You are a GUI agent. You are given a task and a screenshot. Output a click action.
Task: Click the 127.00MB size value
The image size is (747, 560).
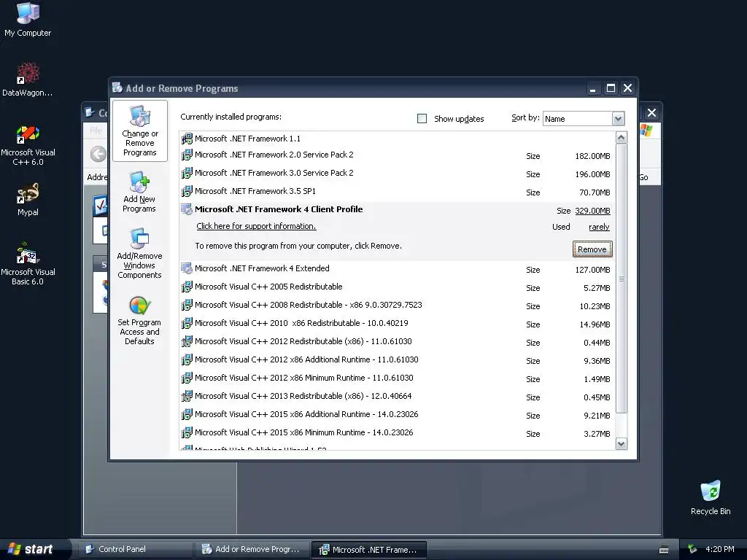(x=592, y=270)
